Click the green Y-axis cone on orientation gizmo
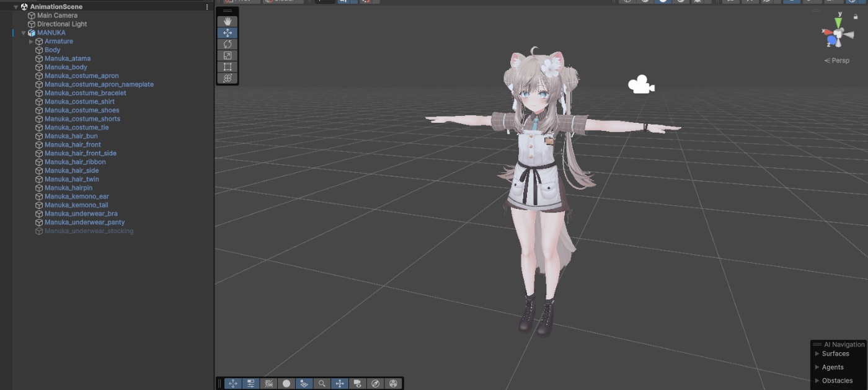This screenshot has width=868, height=390. coord(838,23)
